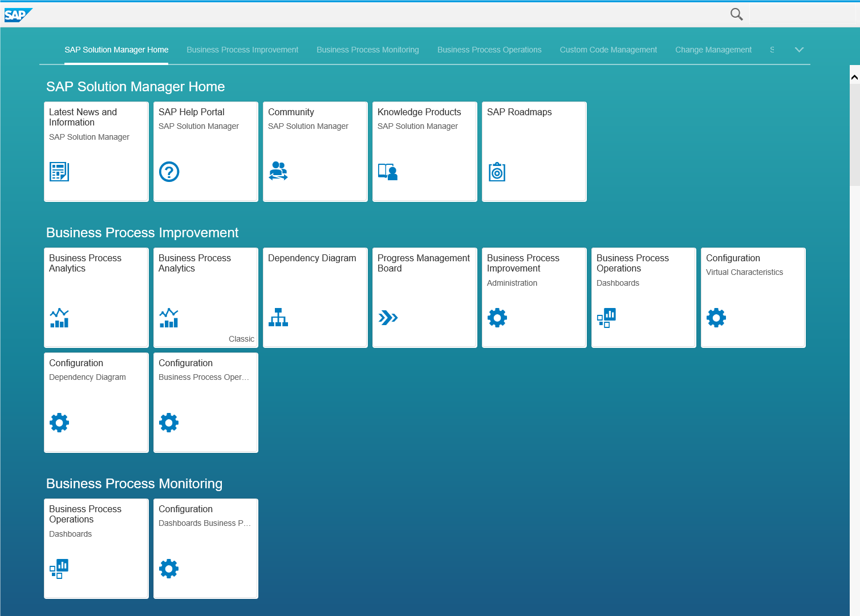860x616 pixels.
Task: Click the SAP logo
Action: point(18,15)
